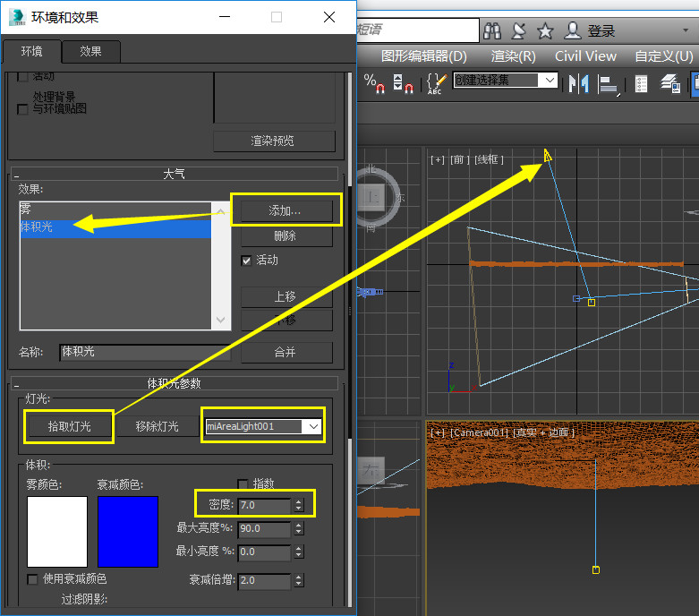Open the miAreaLight001 light dropdown
The height and width of the screenshot is (616, 699).
pos(312,427)
